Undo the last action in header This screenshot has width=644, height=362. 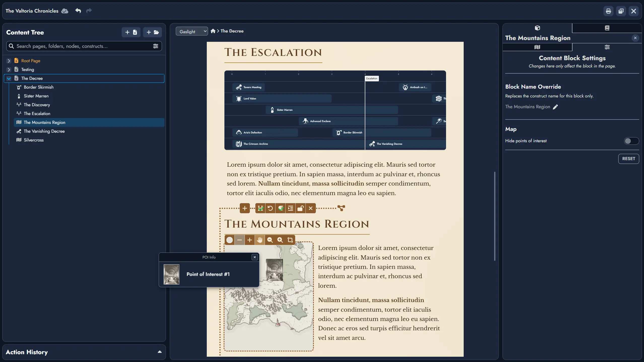(78, 11)
